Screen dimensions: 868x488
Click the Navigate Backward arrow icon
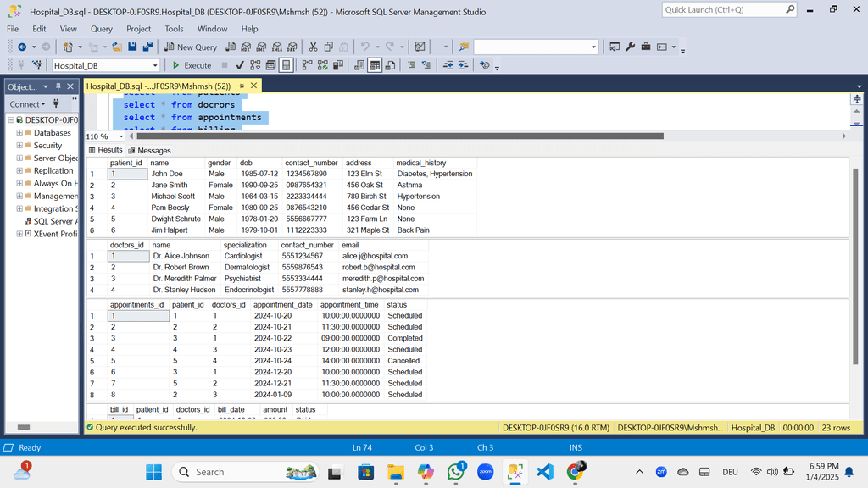pos(22,47)
